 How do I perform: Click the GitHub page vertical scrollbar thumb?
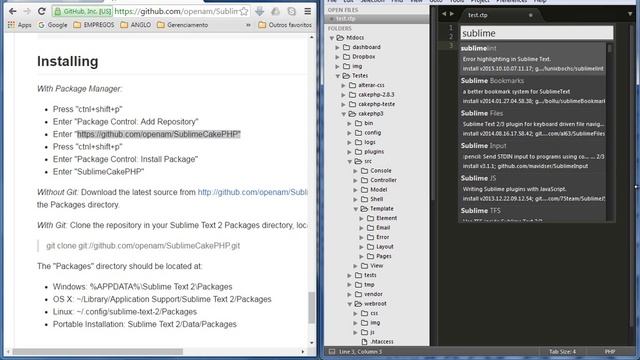[x=311, y=307]
